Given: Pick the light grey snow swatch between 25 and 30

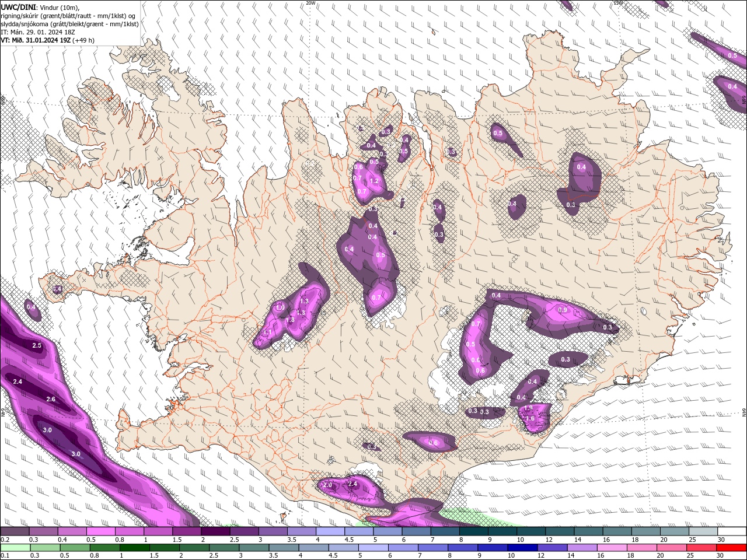Looking at the screenshot, I should [x=703, y=531].
